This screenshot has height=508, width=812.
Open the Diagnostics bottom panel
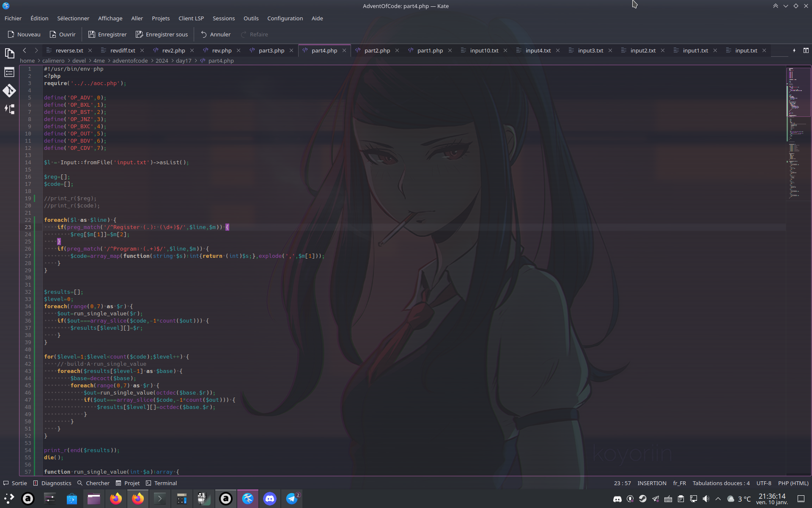click(52, 483)
